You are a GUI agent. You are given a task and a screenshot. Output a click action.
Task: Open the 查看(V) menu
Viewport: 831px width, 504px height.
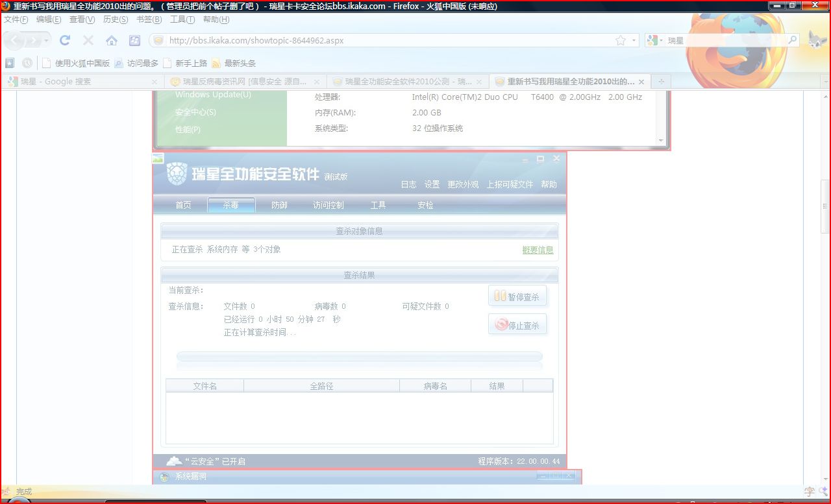[x=82, y=19]
